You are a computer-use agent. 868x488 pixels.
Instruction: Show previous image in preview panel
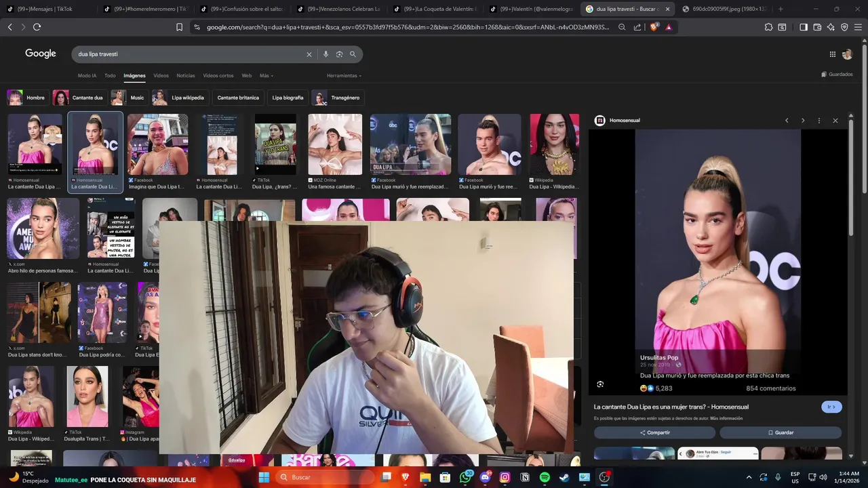coord(787,121)
